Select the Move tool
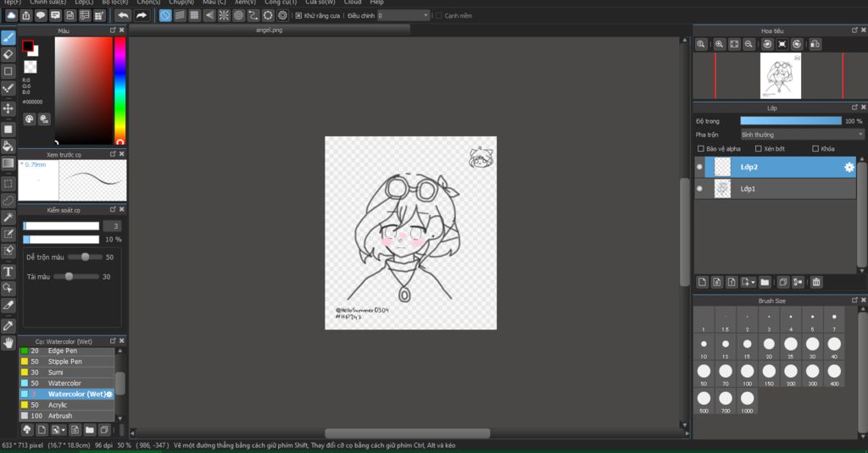 [8, 108]
